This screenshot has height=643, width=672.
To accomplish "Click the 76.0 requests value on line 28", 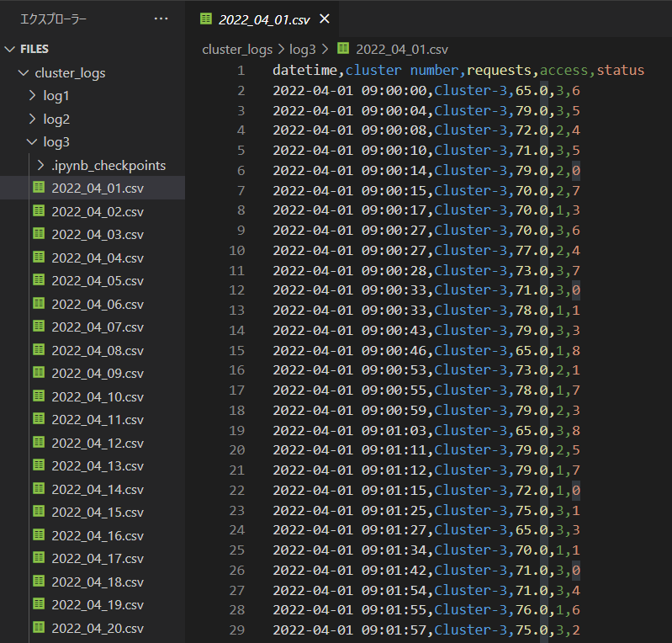I will (x=532, y=609).
